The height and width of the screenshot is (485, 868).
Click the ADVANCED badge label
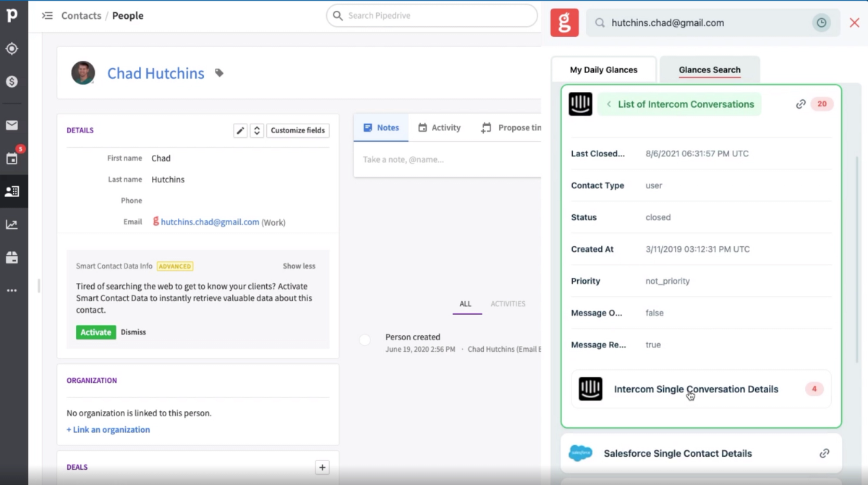click(175, 266)
